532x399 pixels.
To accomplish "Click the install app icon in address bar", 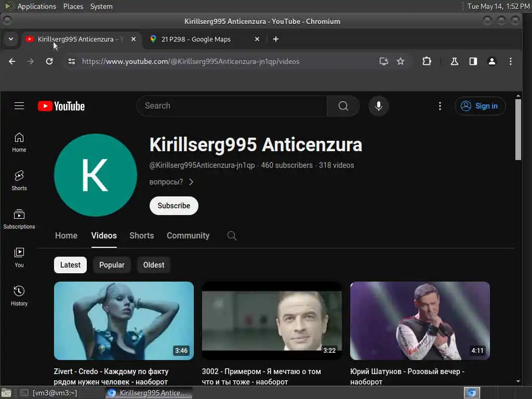I will (384, 61).
